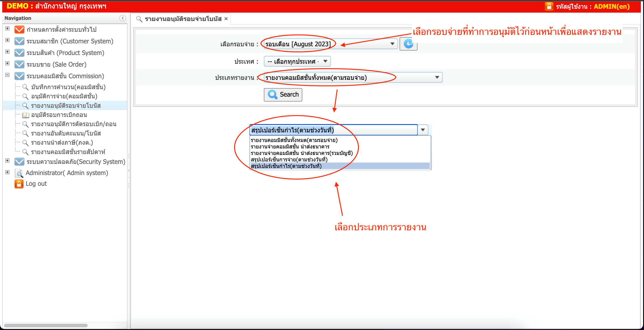Collapse the Commission system tree node

pyautogui.click(x=7, y=75)
